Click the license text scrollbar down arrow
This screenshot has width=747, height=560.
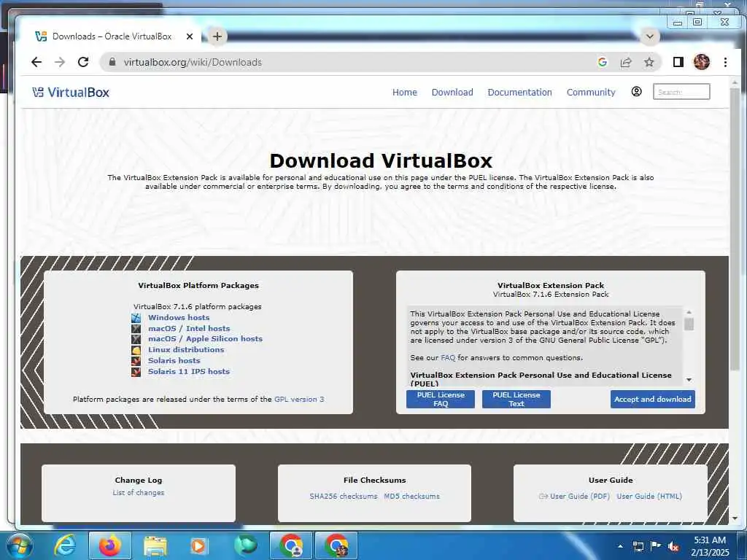(x=689, y=380)
